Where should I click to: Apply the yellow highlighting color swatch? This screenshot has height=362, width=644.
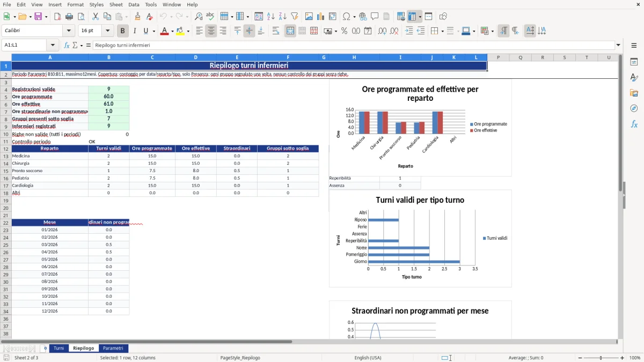(x=180, y=31)
